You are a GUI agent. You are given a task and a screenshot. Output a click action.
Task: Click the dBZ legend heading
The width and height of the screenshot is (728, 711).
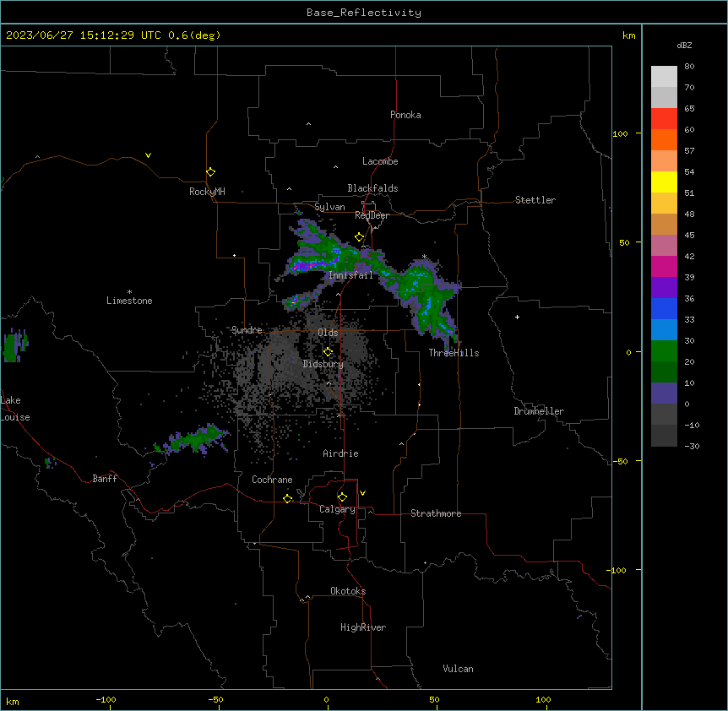[684, 46]
